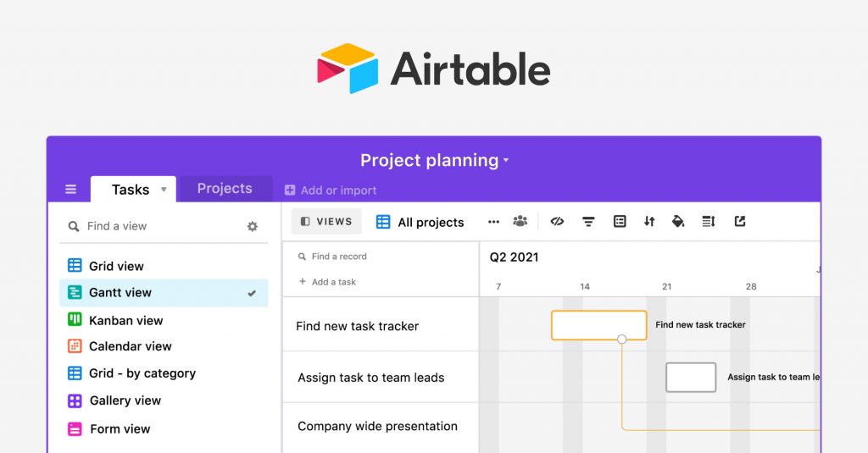
Task: Click the sort arrows icon
Action: coord(649,222)
